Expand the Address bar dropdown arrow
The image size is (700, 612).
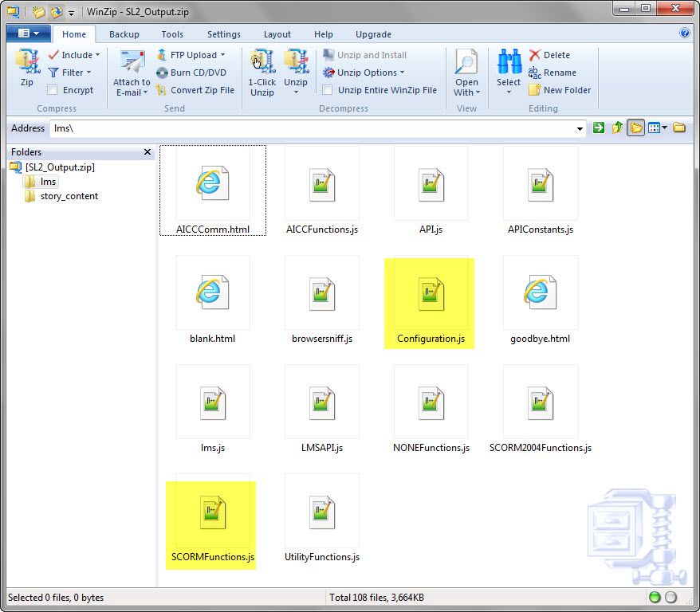click(x=580, y=128)
